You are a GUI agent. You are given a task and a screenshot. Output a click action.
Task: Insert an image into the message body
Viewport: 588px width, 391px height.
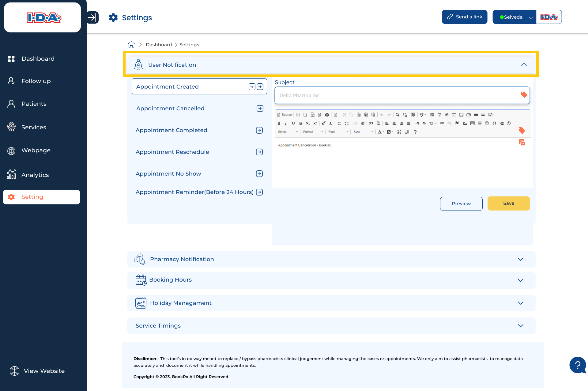(465, 123)
